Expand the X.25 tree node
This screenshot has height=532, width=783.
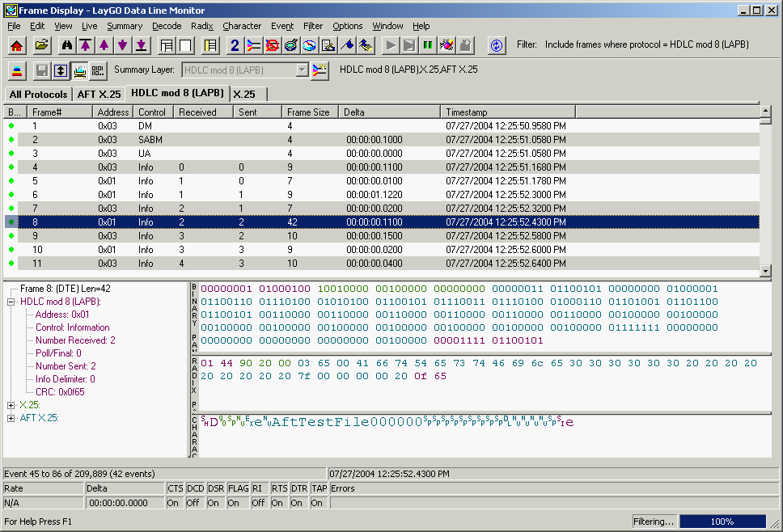click(x=11, y=405)
